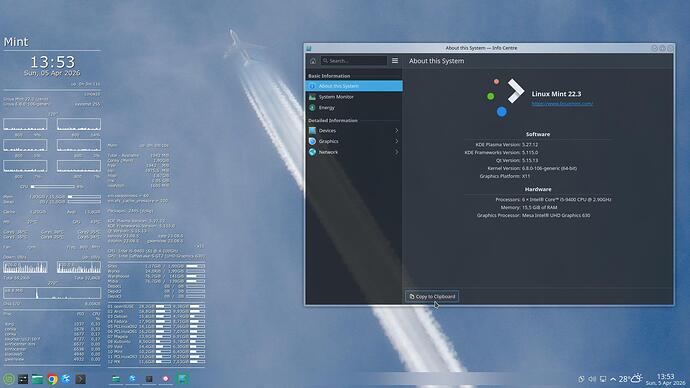Image resolution: width=690 pixels, height=388 pixels.
Task: Open the Konsole terminal launcher
Action: [x=81, y=379]
